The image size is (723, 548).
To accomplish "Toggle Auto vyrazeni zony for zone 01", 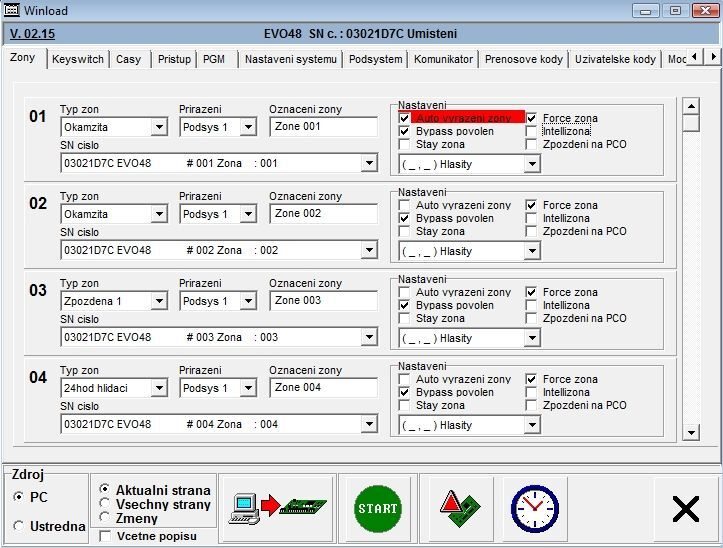I will [x=404, y=118].
